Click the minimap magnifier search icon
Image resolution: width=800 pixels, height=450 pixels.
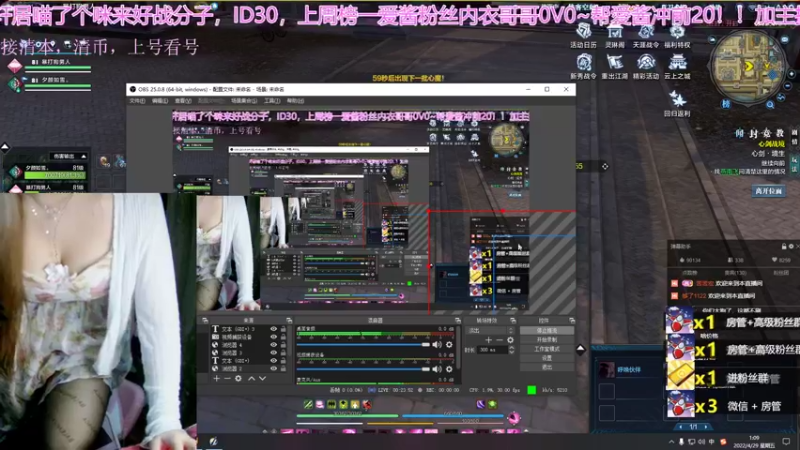pyautogui.click(x=770, y=105)
